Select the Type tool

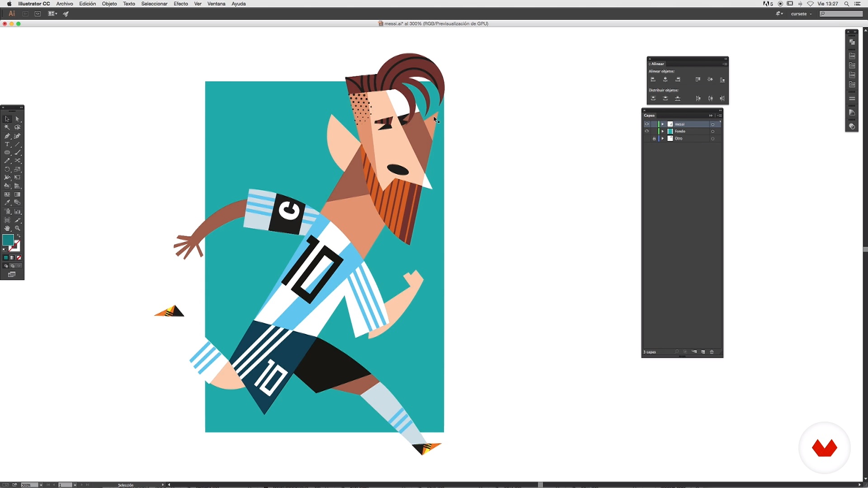tap(7, 145)
